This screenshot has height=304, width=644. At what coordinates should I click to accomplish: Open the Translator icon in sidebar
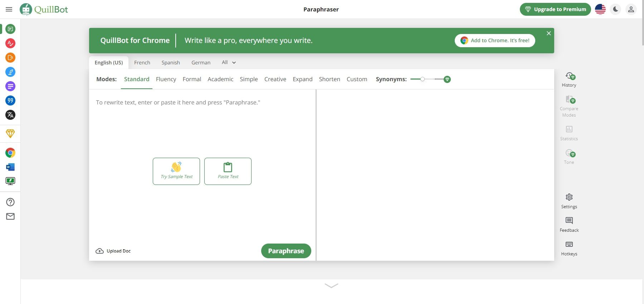click(x=10, y=115)
